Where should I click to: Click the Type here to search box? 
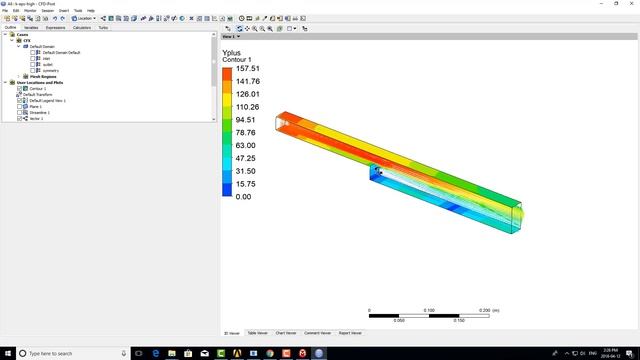(x=73, y=353)
